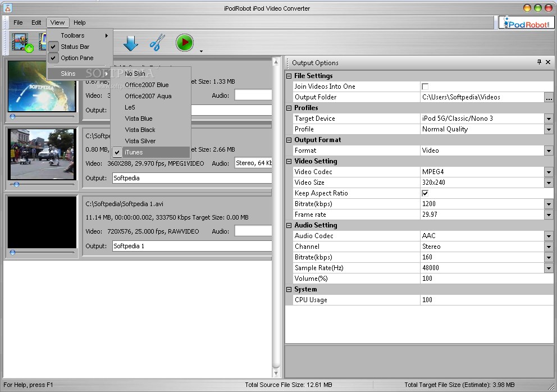The image size is (557, 392).
Task: Open the audio Bitrate 160 dropdown
Action: (x=549, y=257)
